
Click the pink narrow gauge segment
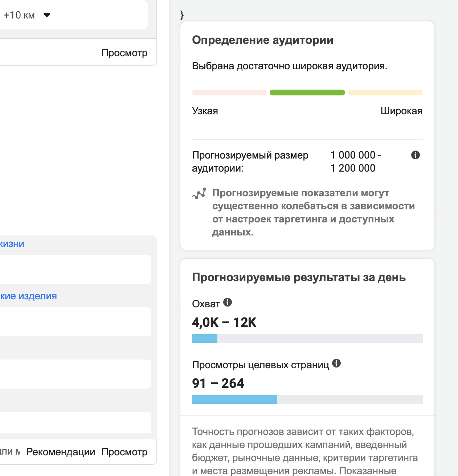tap(229, 93)
